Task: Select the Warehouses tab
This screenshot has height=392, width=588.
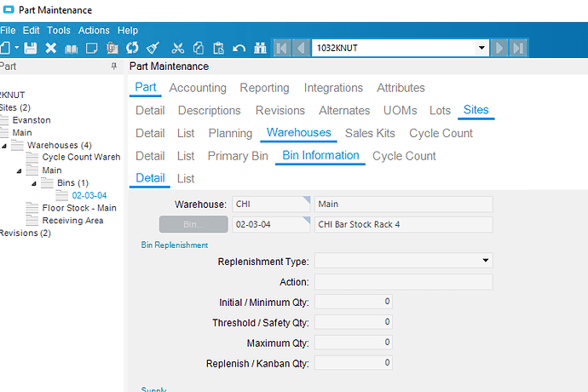Action: [x=298, y=132]
